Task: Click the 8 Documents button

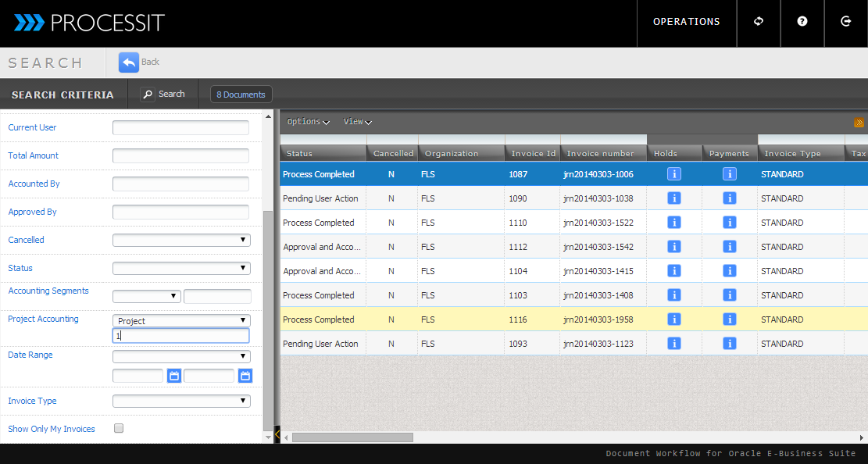Action: (241, 95)
